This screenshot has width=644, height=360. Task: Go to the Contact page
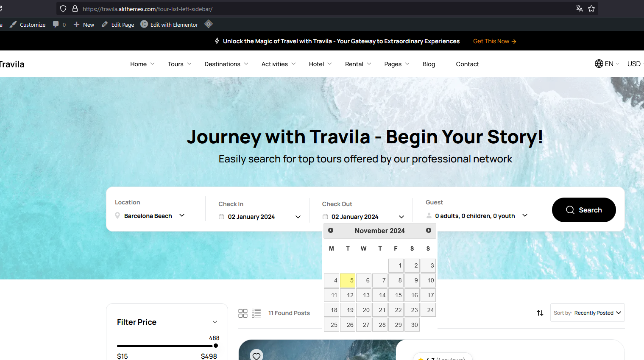(x=467, y=64)
